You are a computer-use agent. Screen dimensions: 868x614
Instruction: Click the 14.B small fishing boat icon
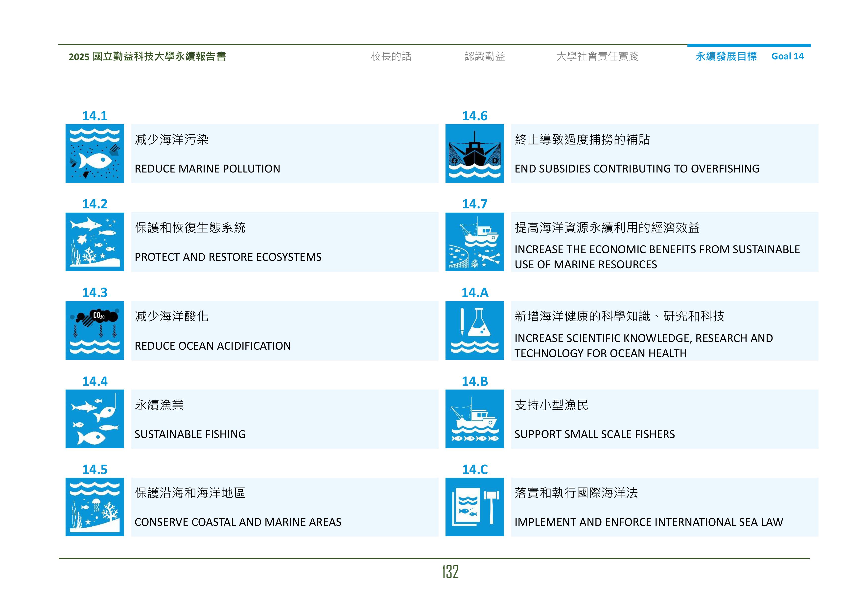click(x=474, y=419)
